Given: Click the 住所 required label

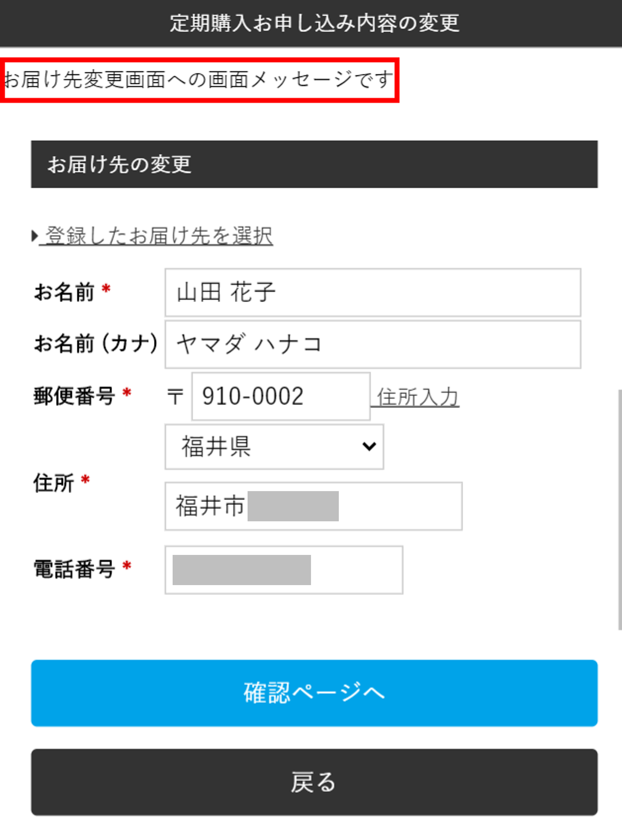Looking at the screenshot, I should (54, 483).
